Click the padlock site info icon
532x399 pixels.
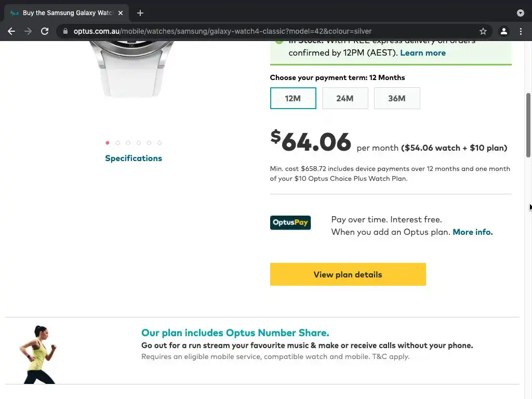point(65,31)
